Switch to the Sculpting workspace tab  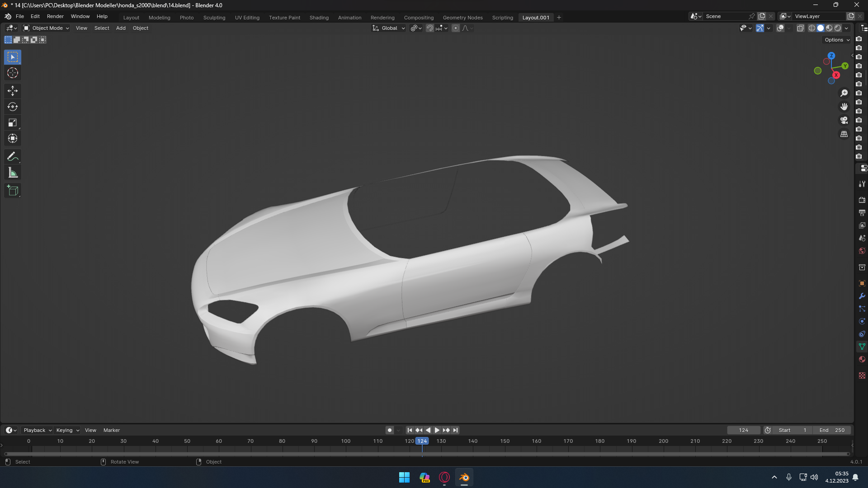214,18
